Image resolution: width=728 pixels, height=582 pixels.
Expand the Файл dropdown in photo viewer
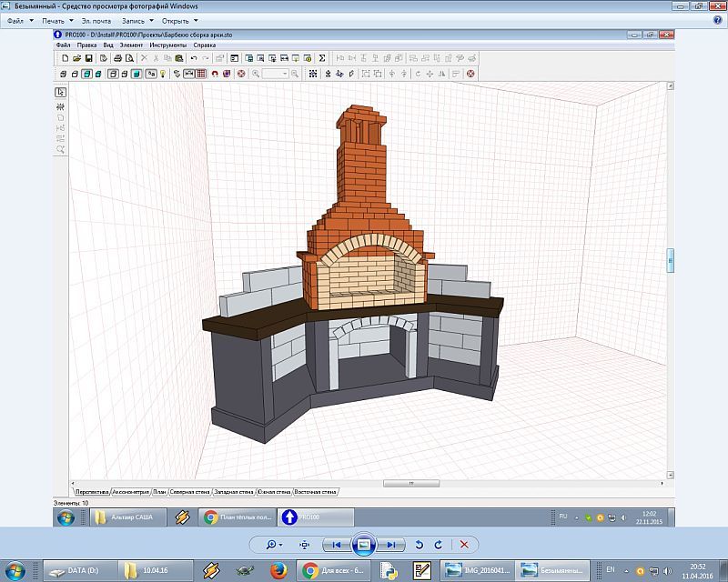coord(20,20)
